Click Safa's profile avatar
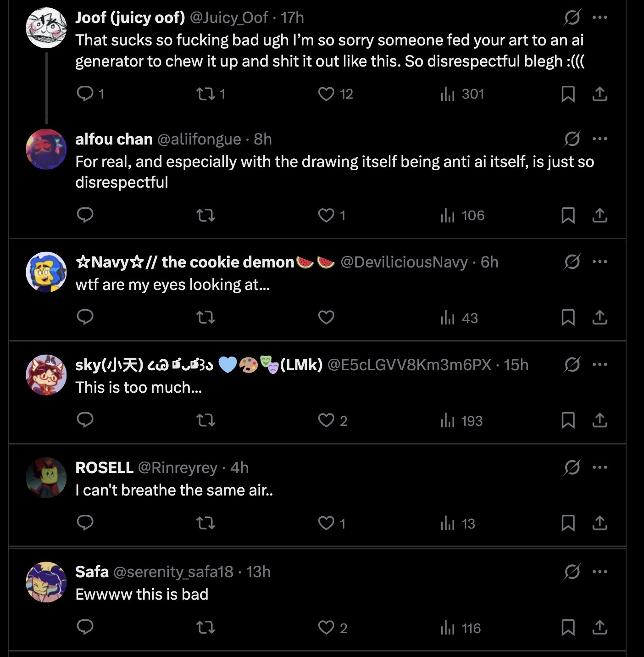This screenshot has width=644, height=657. [46, 582]
